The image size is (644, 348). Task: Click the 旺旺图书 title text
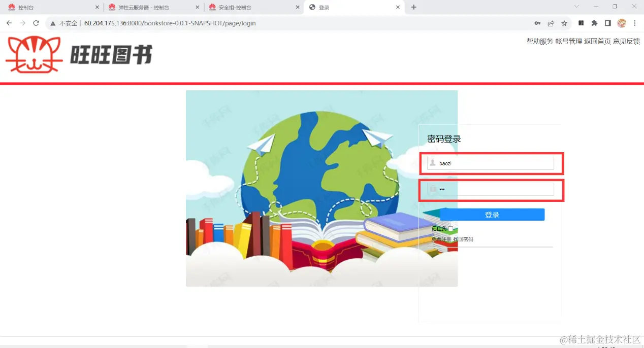tap(111, 54)
